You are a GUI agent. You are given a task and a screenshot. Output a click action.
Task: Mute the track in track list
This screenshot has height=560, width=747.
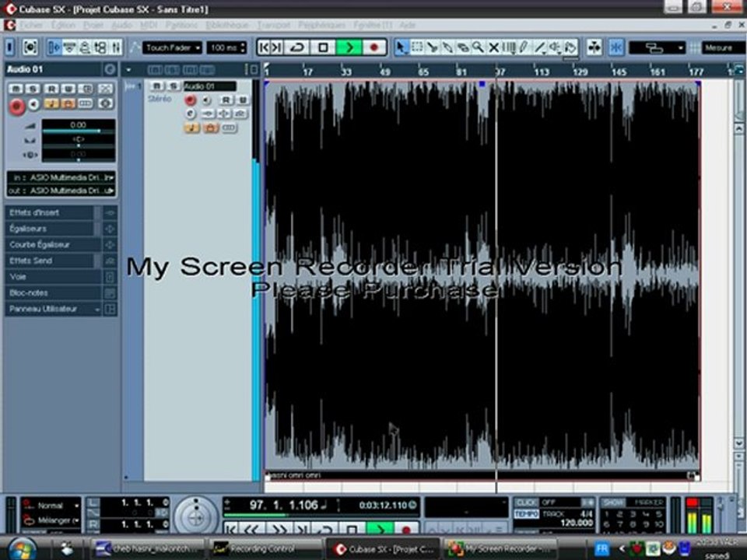click(156, 86)
